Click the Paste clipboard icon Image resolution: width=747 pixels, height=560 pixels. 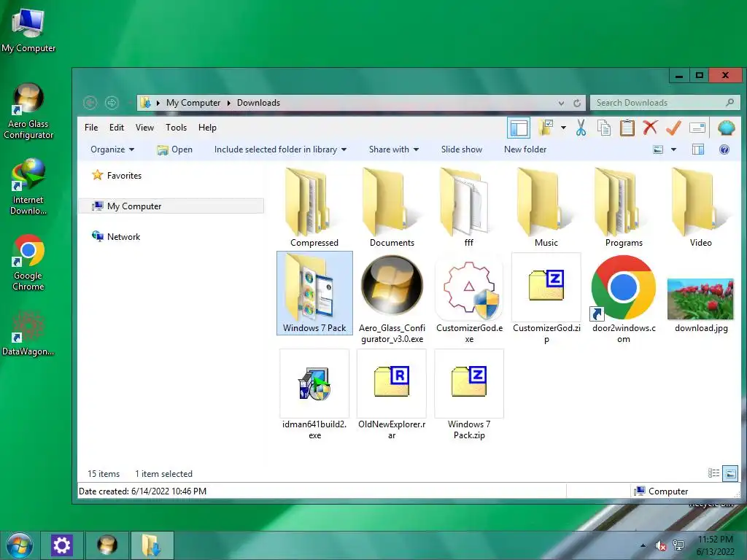[x=627, y=128]
